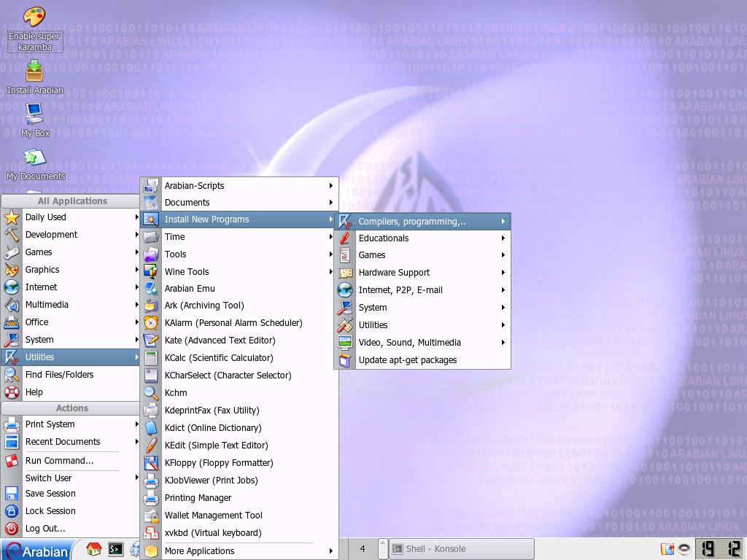Launch KAlarm (Personal Alarm Scheduler)
Viewport: 747px width, 560px height.
coord(239,323)
